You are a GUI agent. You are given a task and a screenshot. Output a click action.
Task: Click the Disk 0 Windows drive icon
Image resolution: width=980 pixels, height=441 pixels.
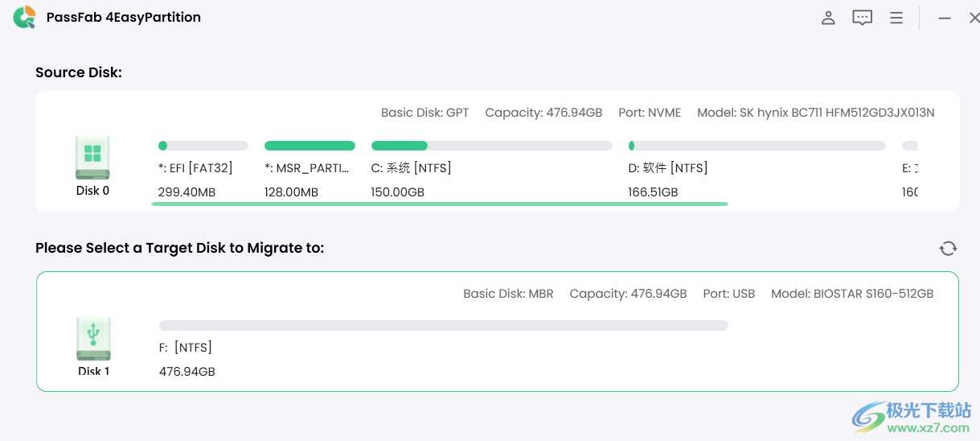(x=92, y=157)
